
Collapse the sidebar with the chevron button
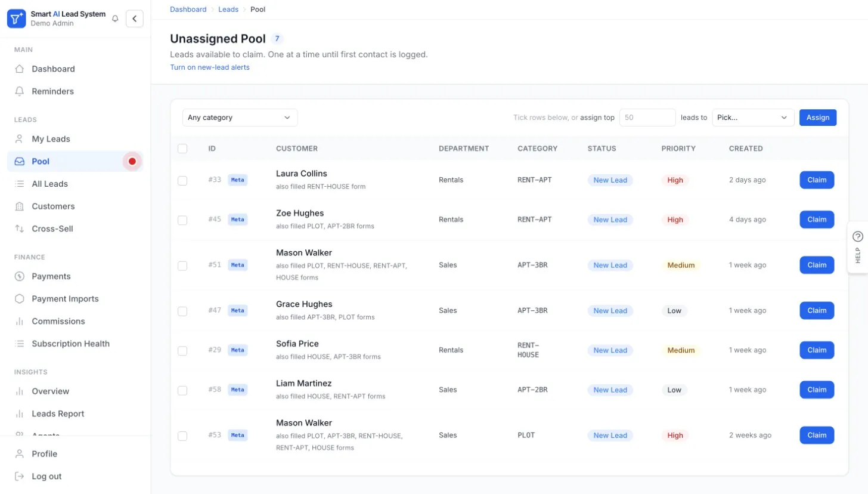tap(135, 18)
